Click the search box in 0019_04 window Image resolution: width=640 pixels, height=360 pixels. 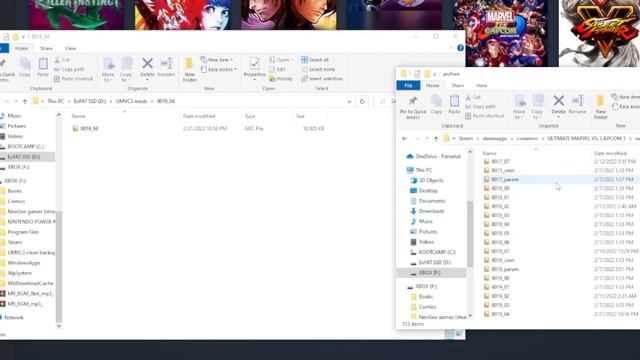(x=386, y=101)
